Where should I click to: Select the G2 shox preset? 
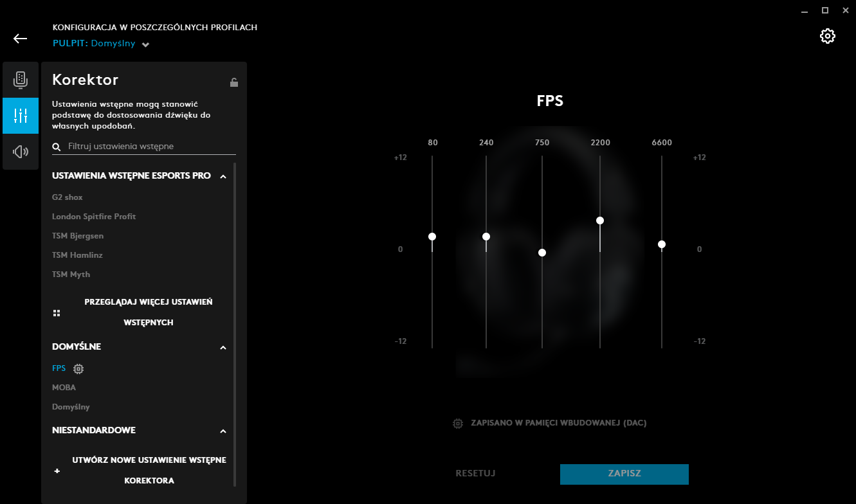[x=68, y=197]
